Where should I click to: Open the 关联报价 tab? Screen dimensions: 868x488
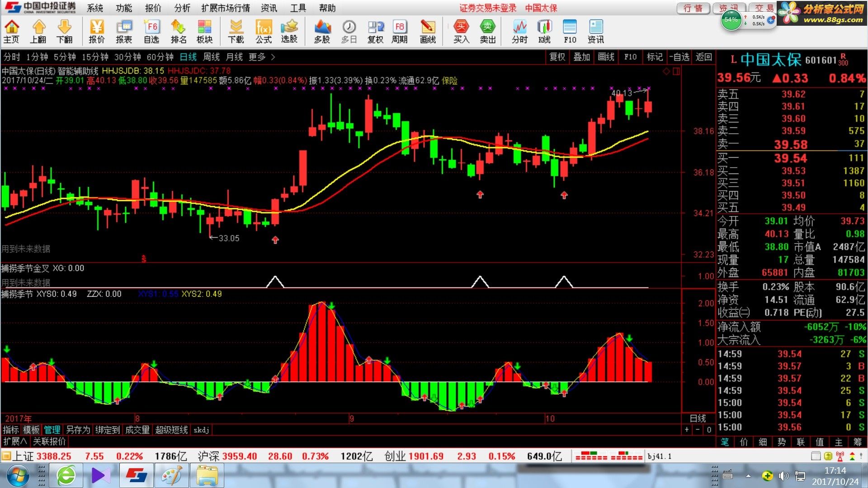(x=49, y=441)
